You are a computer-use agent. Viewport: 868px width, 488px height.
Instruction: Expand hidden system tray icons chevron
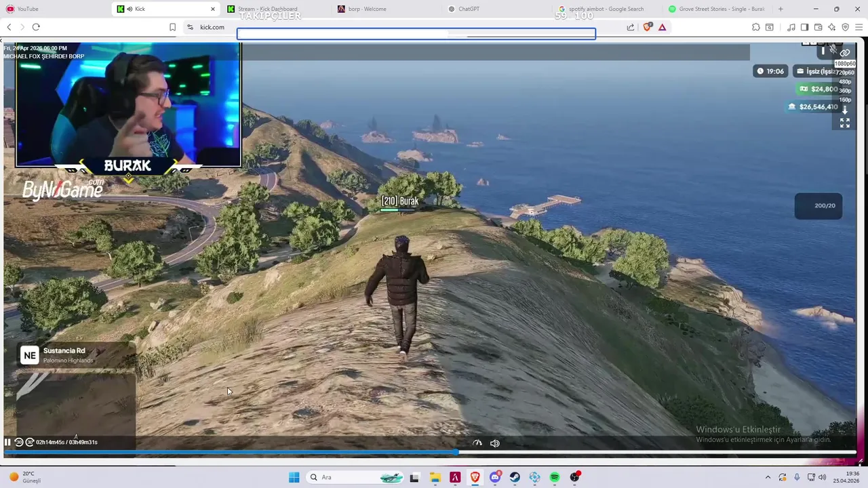pyautogui.click(x=768, y=477)
